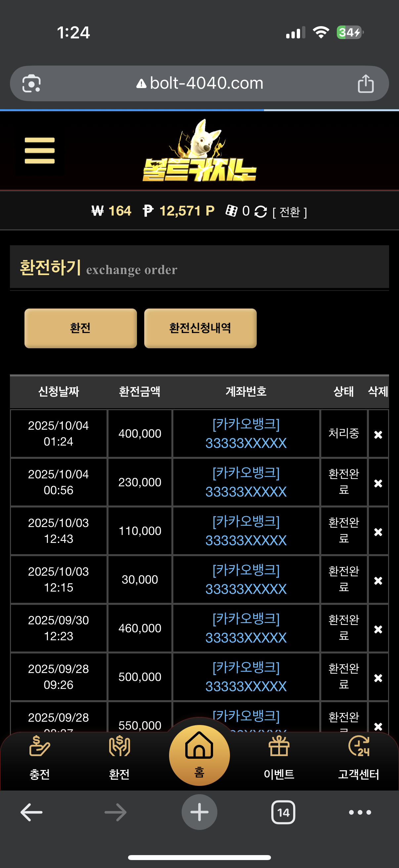Screen dimensions: 399x868
Task: Open 환전신청내역 request history
Action: point(200,328)
